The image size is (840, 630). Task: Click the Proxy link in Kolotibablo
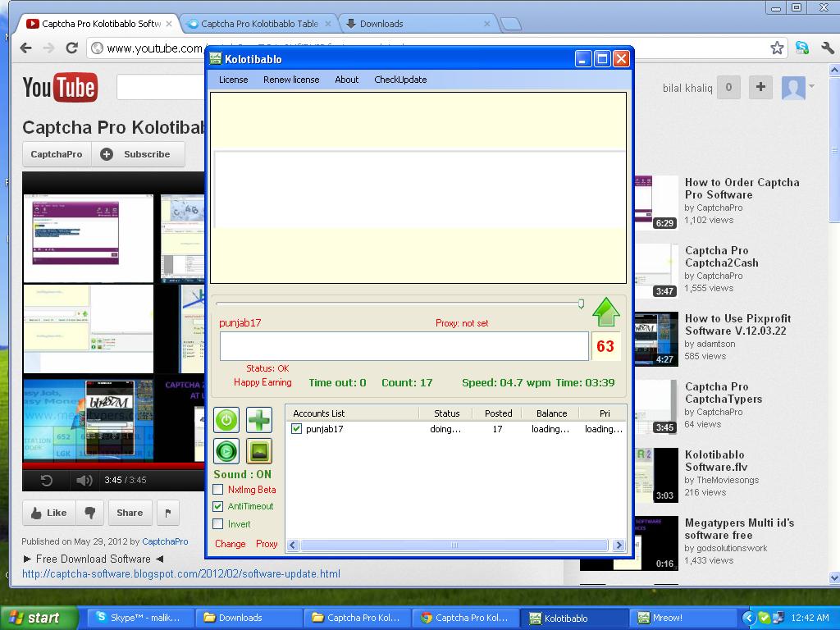pos(267,544)
